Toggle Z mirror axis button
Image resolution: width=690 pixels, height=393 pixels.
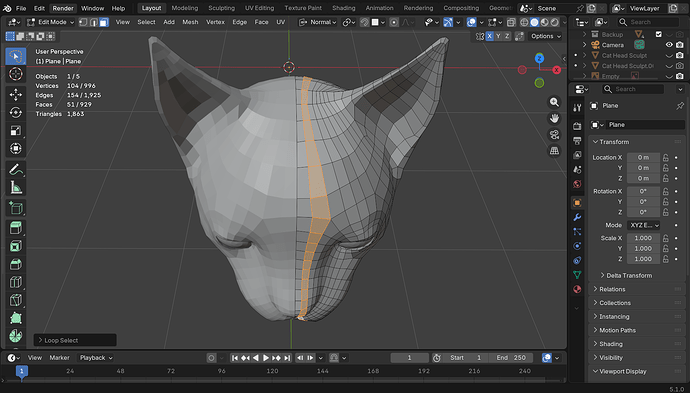point(507,36)
